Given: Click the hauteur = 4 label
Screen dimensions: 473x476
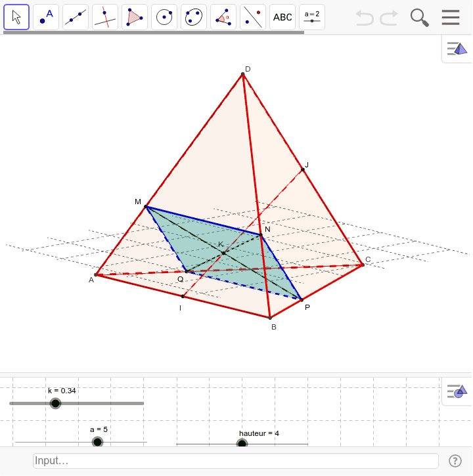Looking at the screenshot, I should 259,433.
